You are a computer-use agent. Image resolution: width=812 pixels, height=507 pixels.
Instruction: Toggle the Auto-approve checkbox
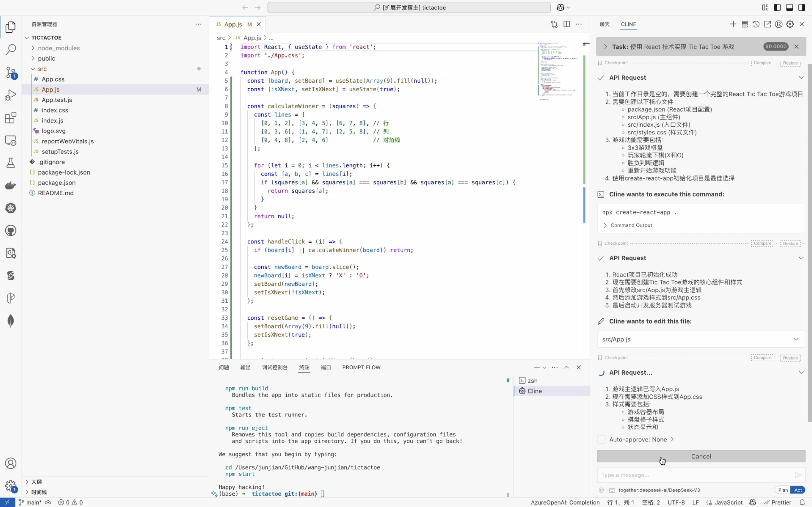[601, 439]
